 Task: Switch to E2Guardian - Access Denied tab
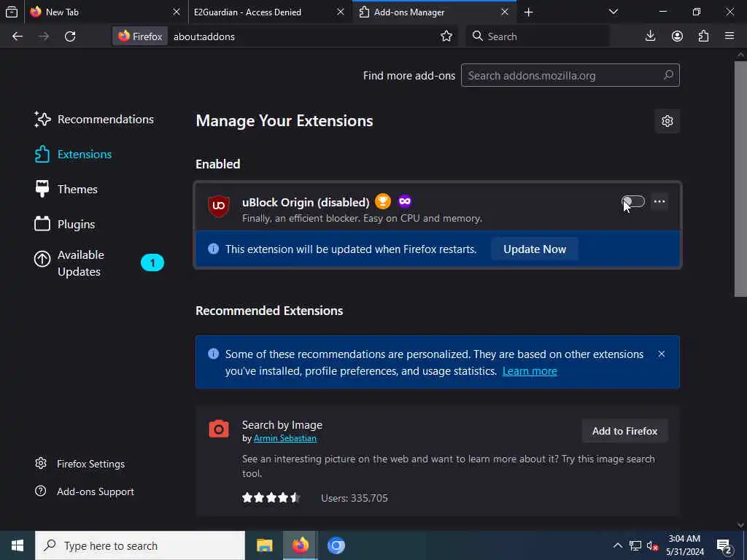pos(269,12)
